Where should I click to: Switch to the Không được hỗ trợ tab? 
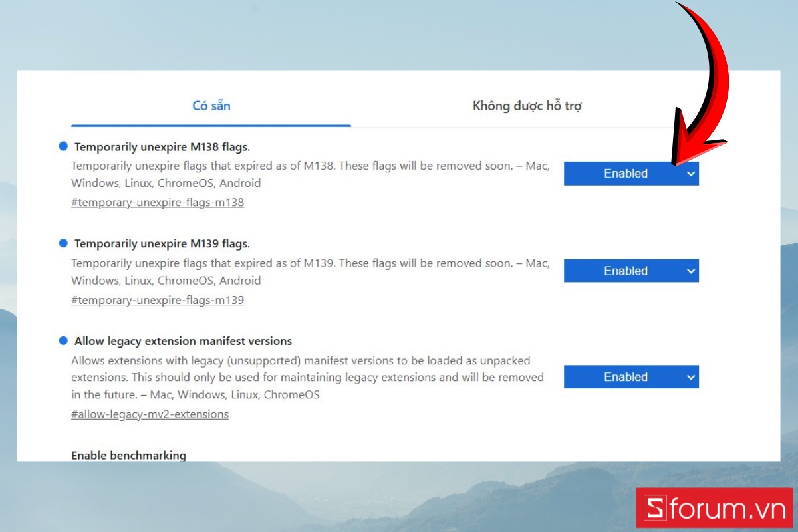pos(527,106)
